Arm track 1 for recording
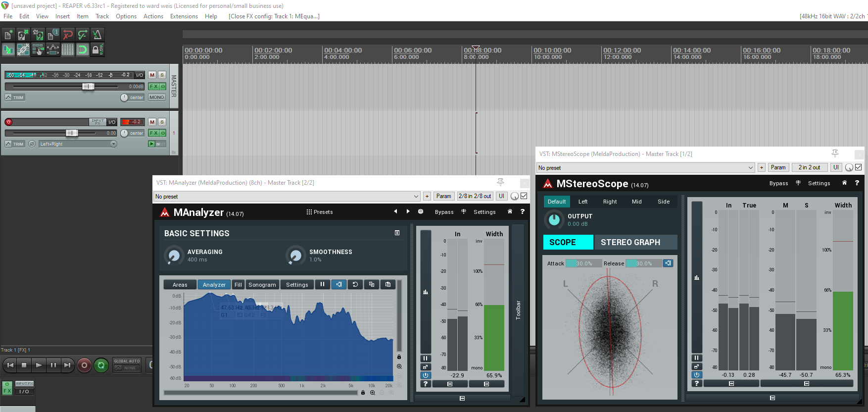Viewport: 868px width, 412px height. click(x=8, y=122)
